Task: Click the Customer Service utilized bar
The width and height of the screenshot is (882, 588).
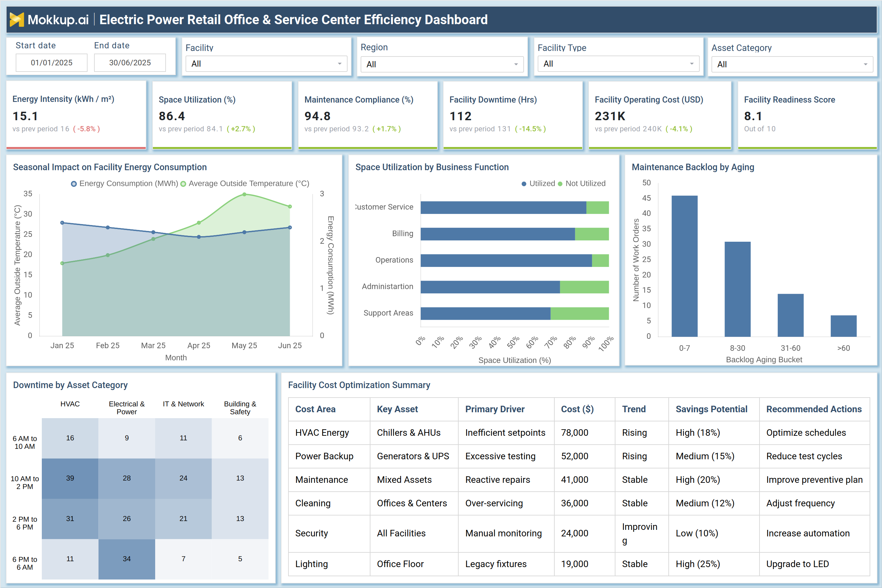Action: tap(503, 207)
